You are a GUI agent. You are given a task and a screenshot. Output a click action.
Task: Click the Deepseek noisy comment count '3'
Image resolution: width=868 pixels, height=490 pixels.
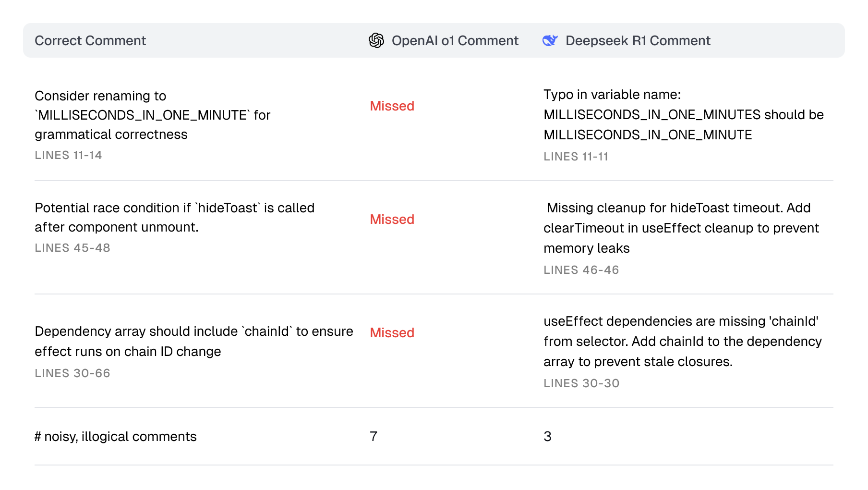pos(547,436)
